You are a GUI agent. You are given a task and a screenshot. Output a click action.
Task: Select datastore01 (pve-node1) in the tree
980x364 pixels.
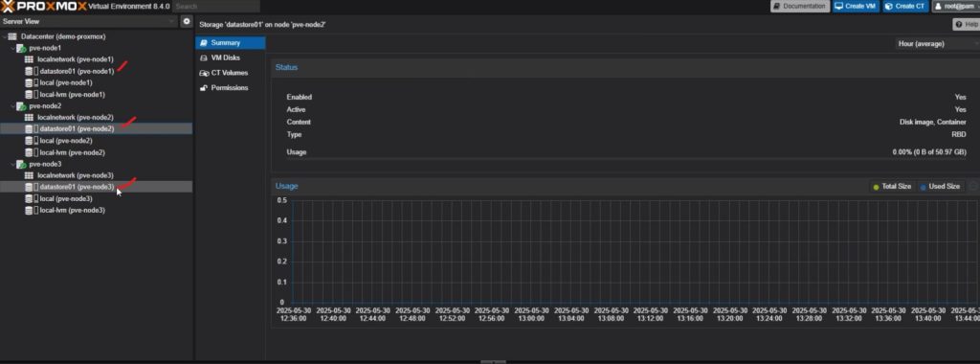tap(97, 71)
